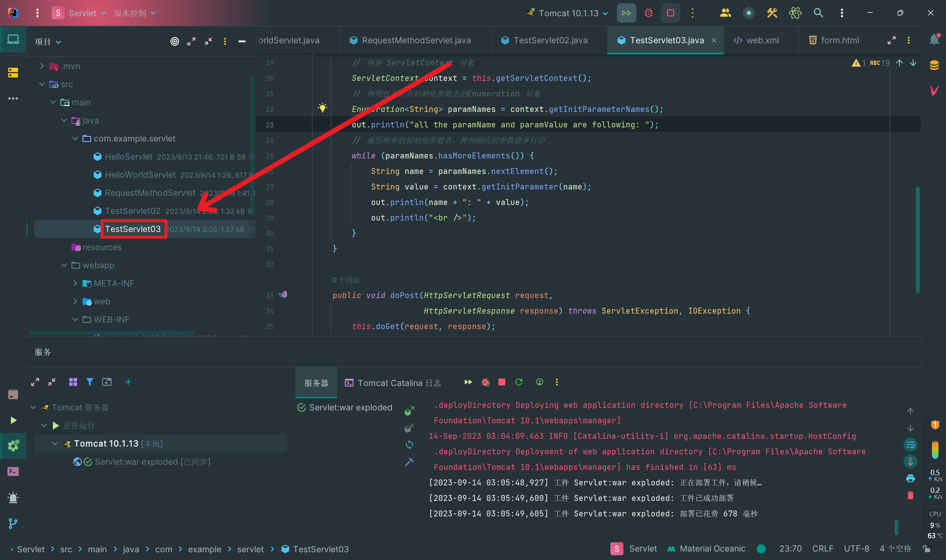The height and width of the screenshot is (560, 946).
Task: Expand the META-INF folder
Action: [75, 283]
